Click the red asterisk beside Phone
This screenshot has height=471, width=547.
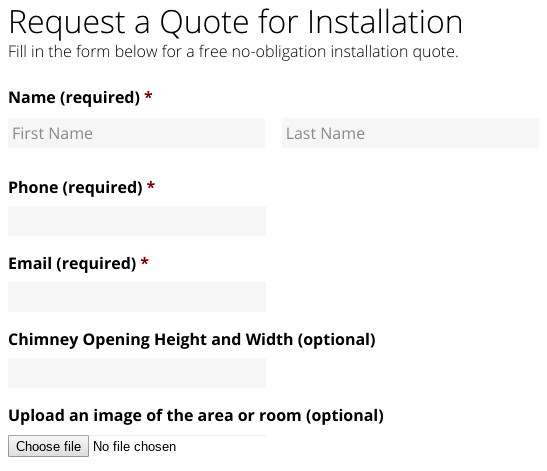tap(151, 186)
